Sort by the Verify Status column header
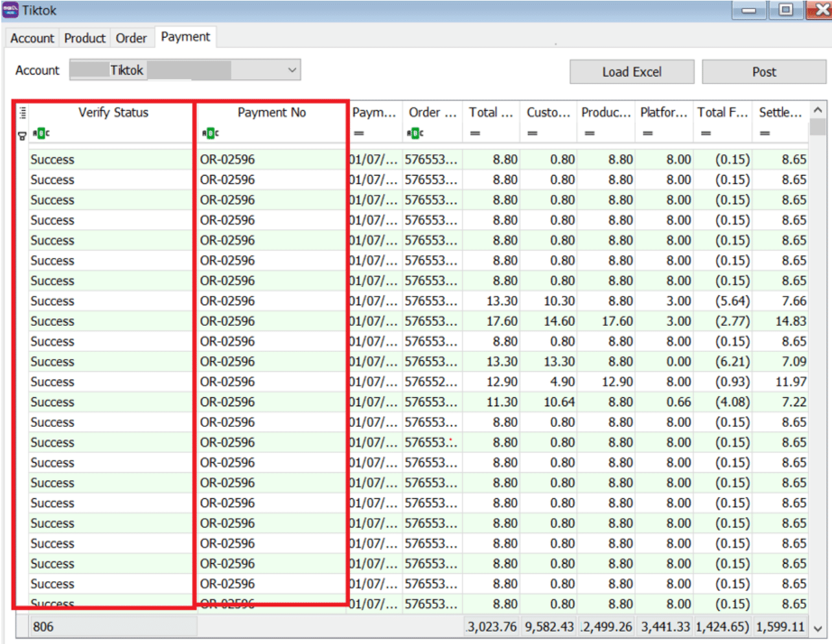The width and height of the screenshot is (832, 644). tap(113, 113)
